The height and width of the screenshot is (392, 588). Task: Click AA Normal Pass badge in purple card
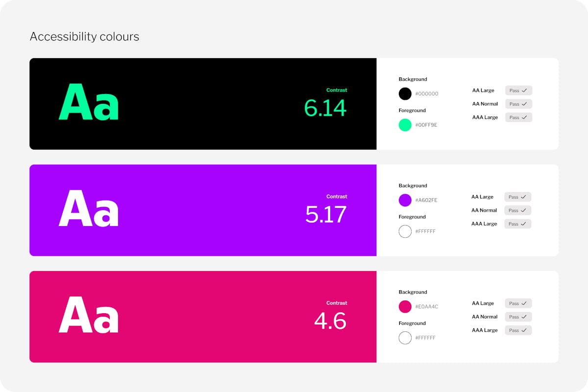(x=518, y=210)
